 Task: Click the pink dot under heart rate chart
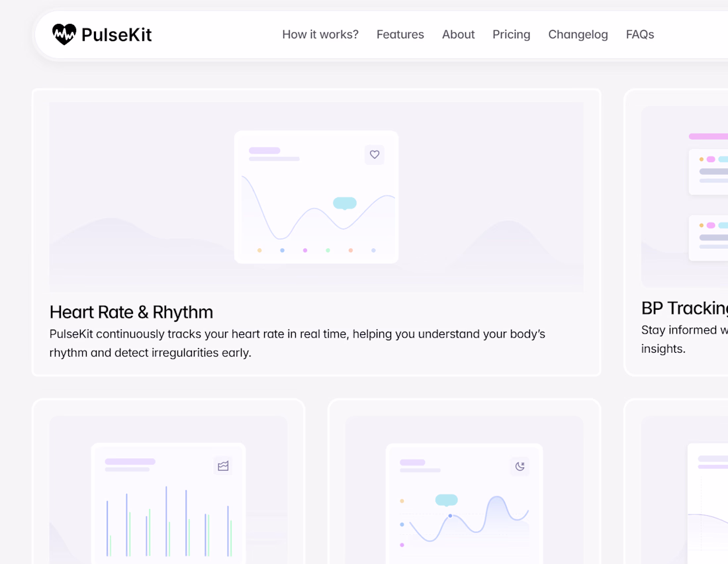(x=305, y=250)
